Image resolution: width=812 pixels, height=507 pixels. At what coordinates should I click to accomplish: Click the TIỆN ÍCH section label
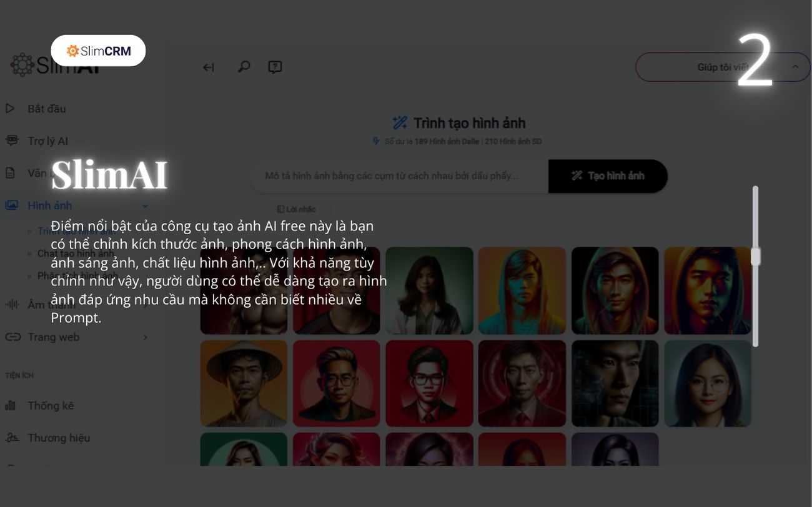(19, 375)
